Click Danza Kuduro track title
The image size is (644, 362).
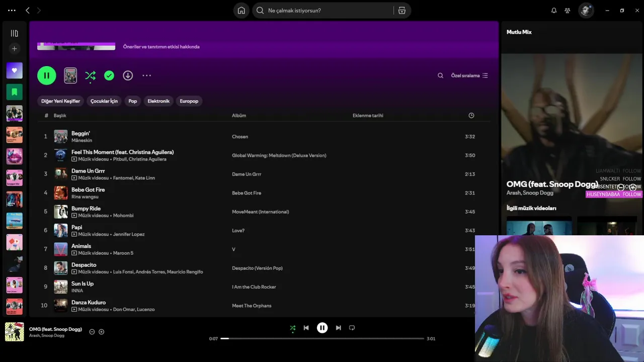[x=89, y=303]
